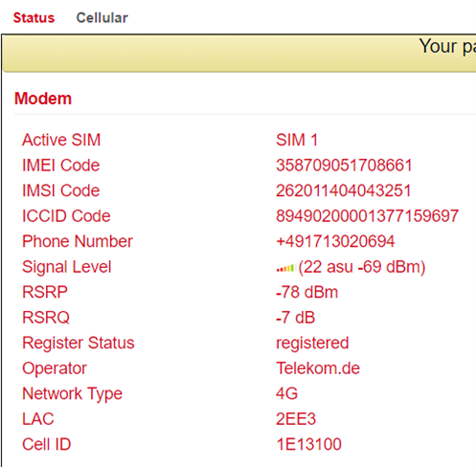Select the IMEI Code value 358709051708661
The width and height of the screenshot is (476, 467).
coord(344,166)
